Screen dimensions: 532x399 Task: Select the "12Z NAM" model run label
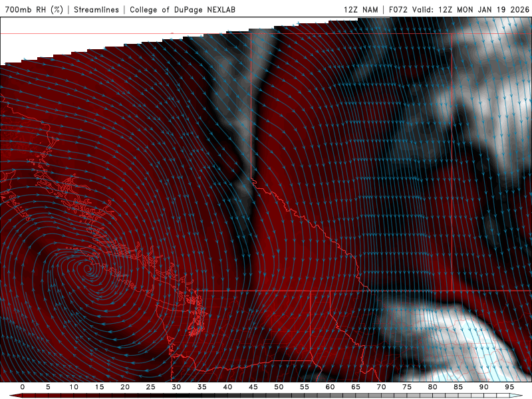360,9
